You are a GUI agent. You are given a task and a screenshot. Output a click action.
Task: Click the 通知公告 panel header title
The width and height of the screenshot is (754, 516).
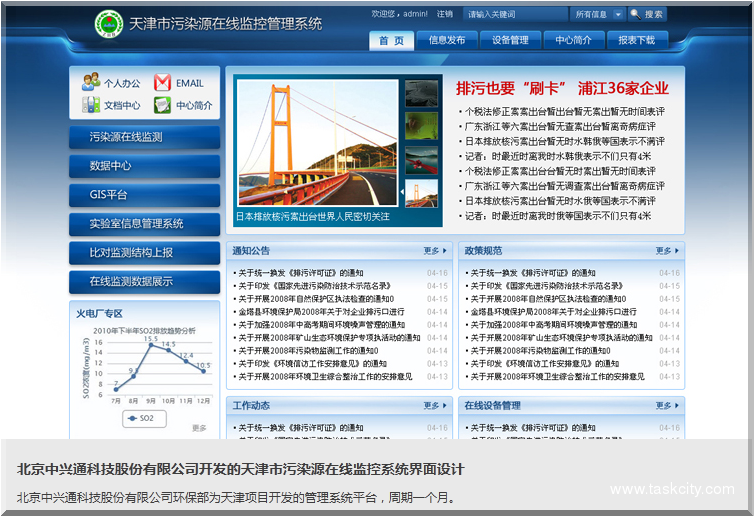[x=251, y=251]
